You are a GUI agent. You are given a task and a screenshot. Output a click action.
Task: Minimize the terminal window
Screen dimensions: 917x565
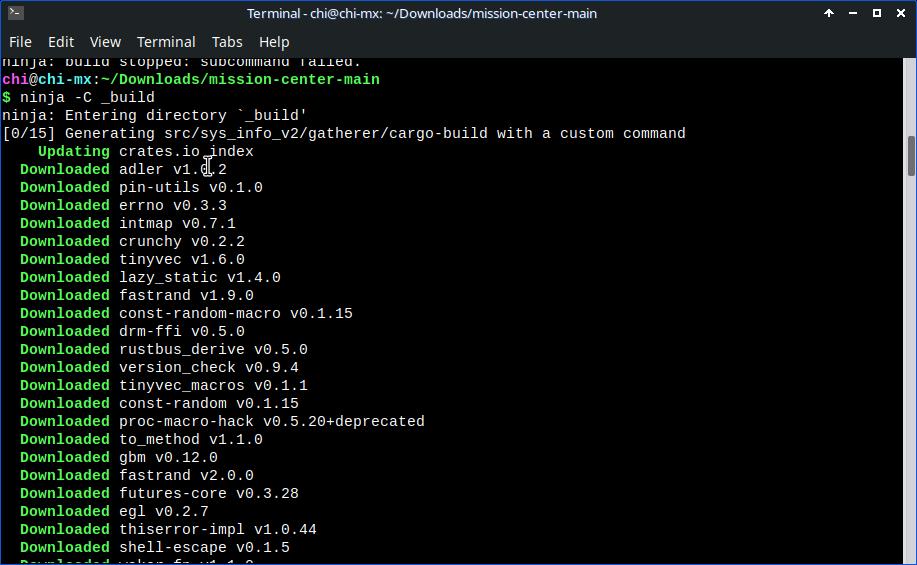click(x=853, y=13)
